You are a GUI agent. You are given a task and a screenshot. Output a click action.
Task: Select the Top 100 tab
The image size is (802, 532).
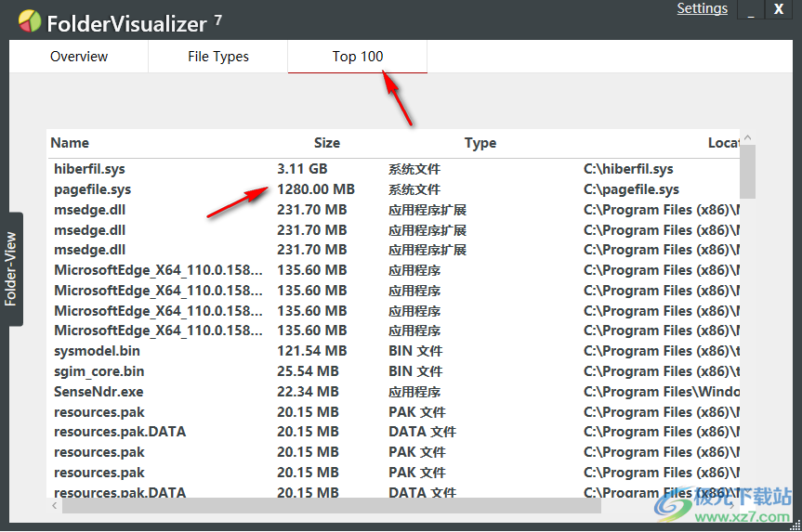tap(358, 57)
